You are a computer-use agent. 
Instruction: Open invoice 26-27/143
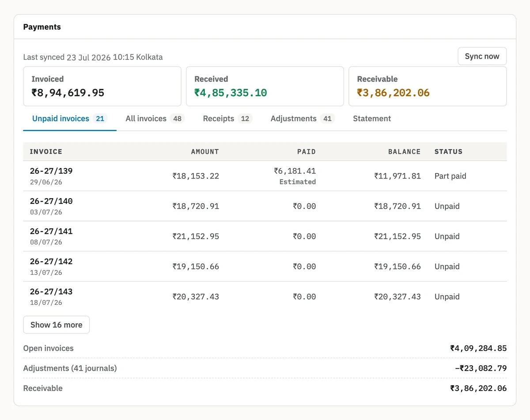pos(51,292)
